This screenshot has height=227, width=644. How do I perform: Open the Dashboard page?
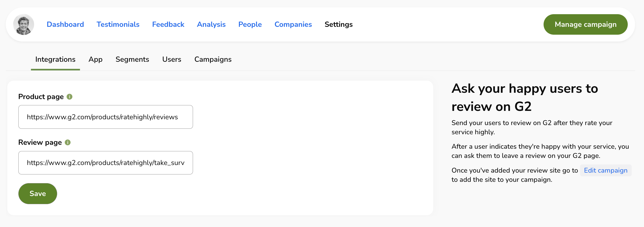pos(65,24)
